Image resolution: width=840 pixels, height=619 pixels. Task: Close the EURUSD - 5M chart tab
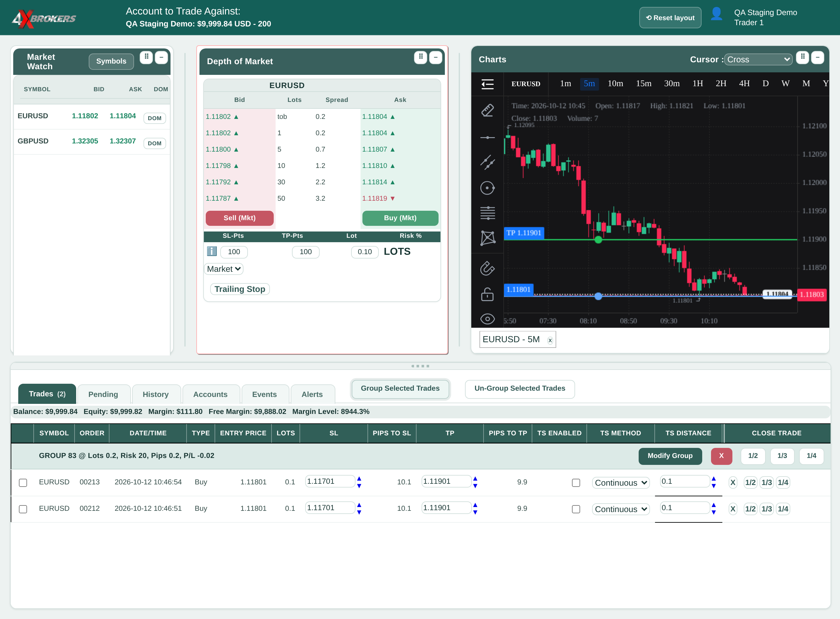(550, 340)
